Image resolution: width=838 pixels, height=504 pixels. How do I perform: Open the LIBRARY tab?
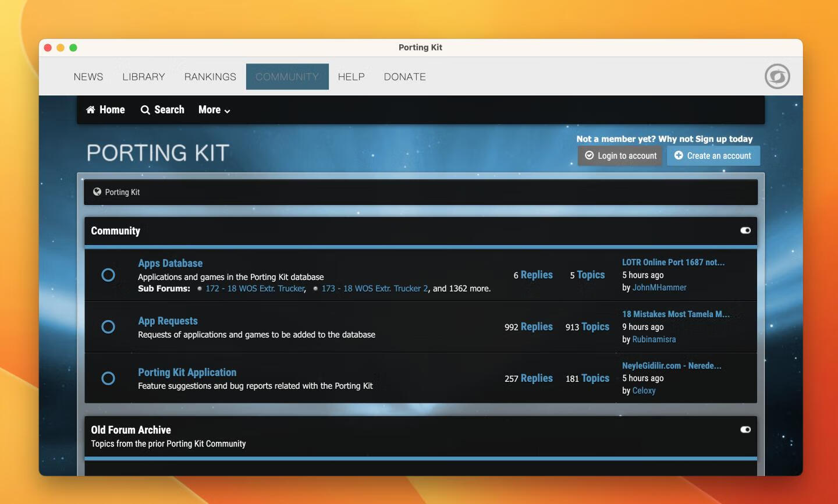point(144,77)
